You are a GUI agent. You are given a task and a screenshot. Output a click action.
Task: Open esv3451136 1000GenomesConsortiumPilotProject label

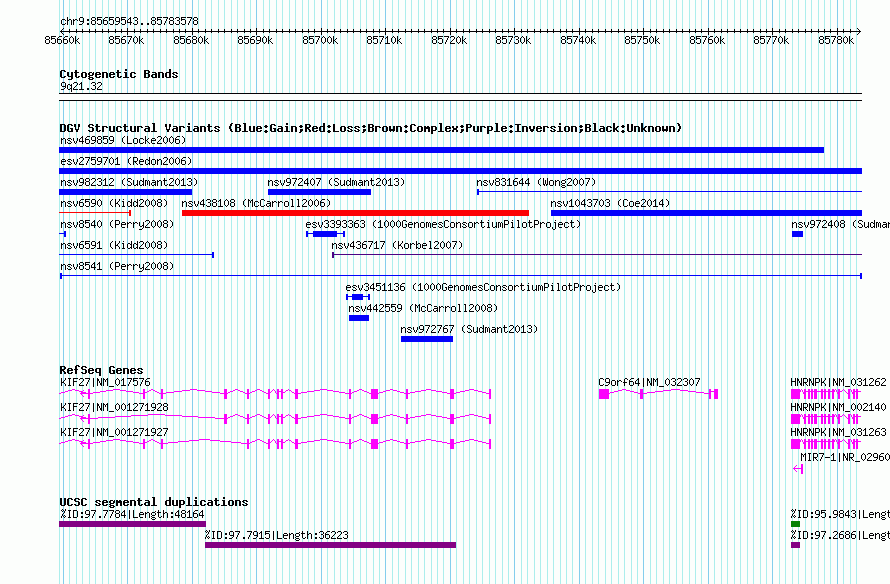click(x=483, y=287)
